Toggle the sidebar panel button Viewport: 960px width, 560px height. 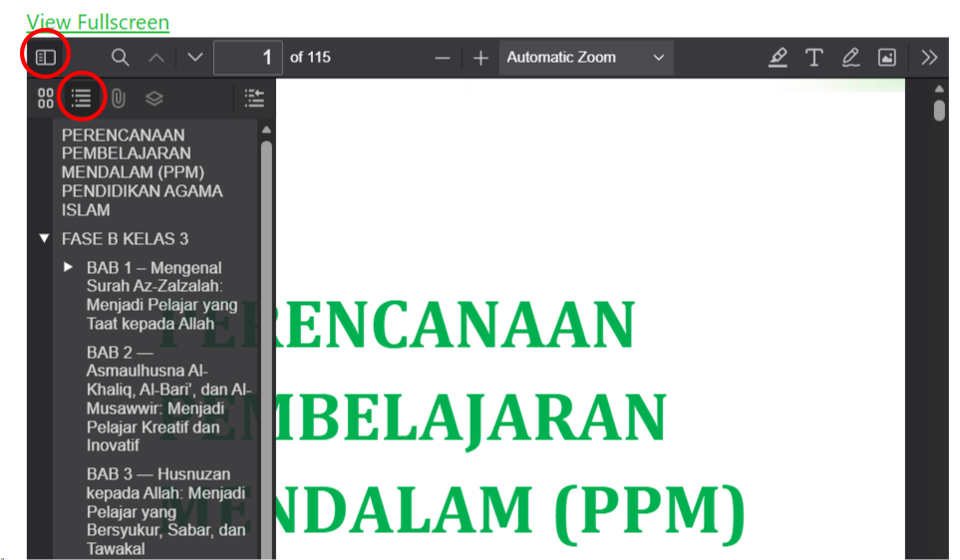(x=46, y=58)
